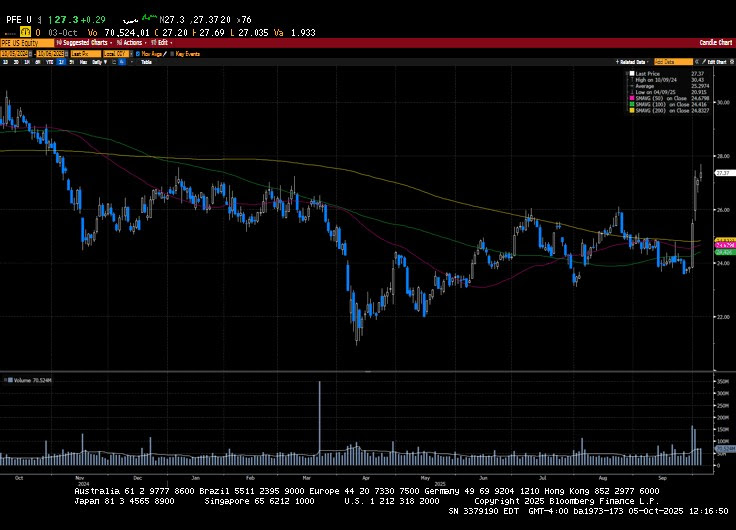Viewport: 736px width, 530px height.
Task: Click the plus icon for Related Data
Action: click(x=617, y=62)
